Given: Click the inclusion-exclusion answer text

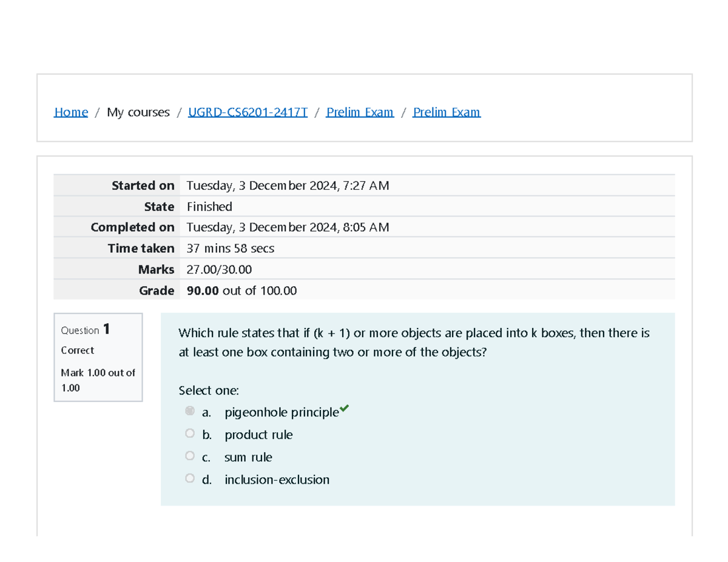Looking at the screenshot, I should coord(277,480).
